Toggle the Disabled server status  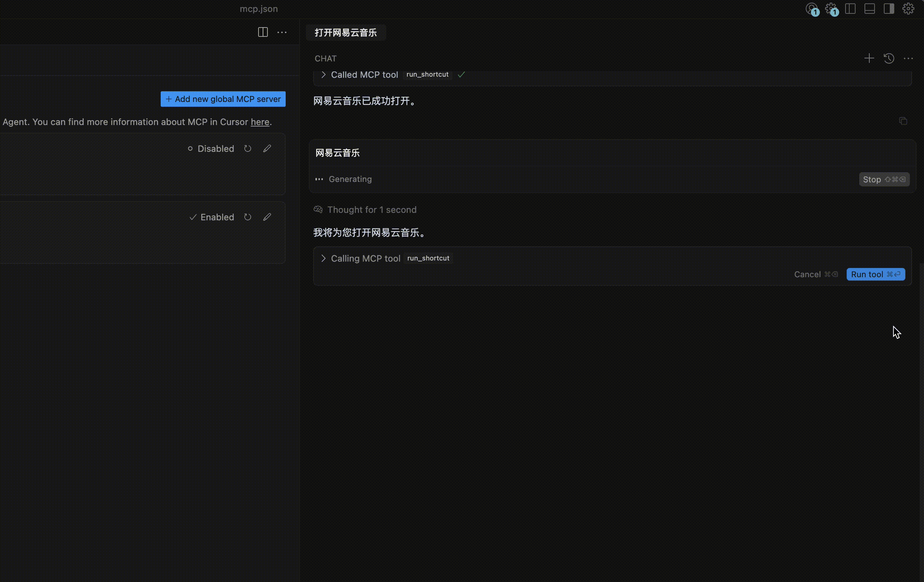pyautogui.click(x=211, y=148)
